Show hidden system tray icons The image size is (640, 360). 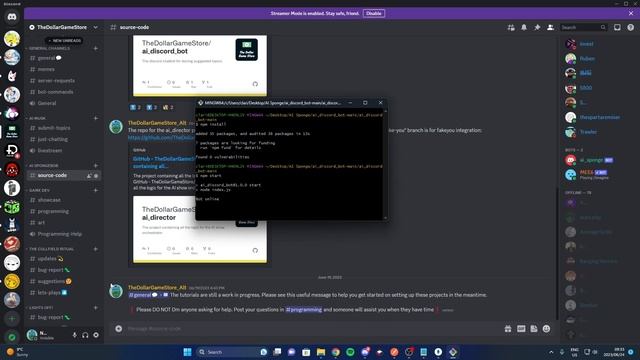[551, 352]
